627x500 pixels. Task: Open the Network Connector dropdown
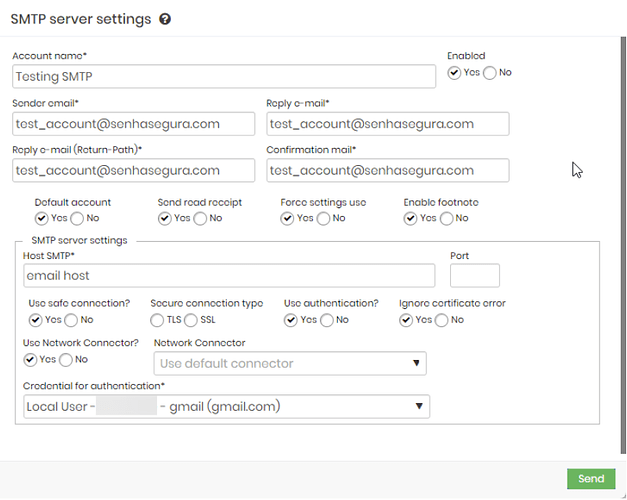(290, 363)
